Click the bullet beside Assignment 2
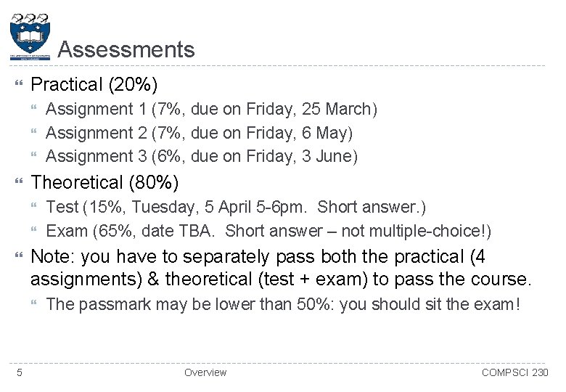The image size is (566, 392). coord(36,134)
